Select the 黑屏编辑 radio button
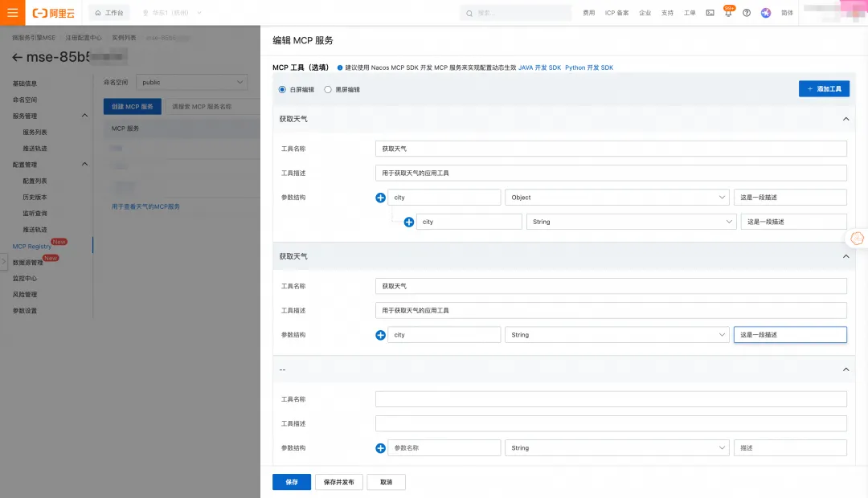868x498 pixels. coord(328,89)
